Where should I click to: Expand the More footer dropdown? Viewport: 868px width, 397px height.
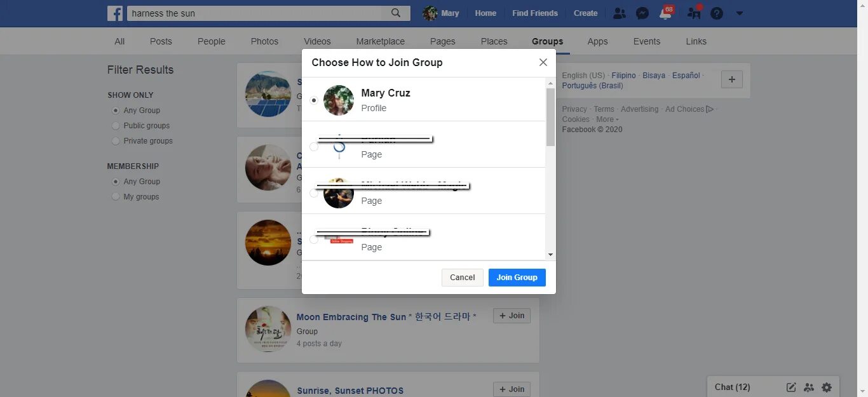pos(607,119)
